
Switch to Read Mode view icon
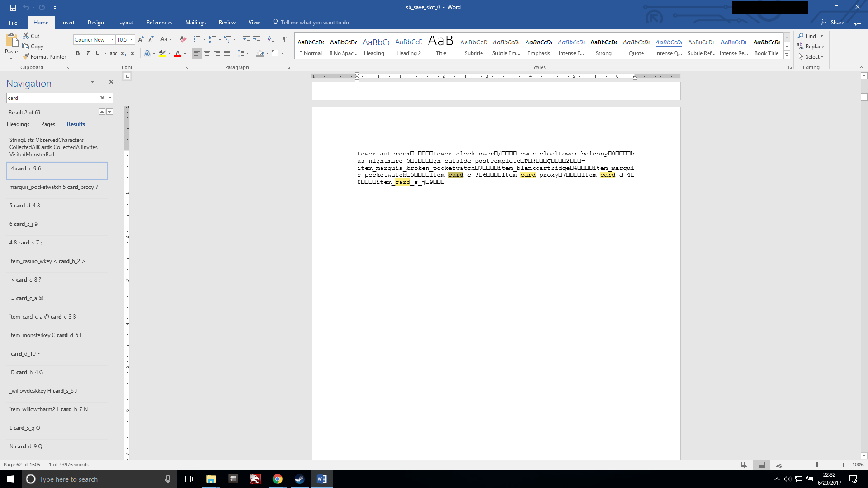pyautogui.click(x=744, y=465)
